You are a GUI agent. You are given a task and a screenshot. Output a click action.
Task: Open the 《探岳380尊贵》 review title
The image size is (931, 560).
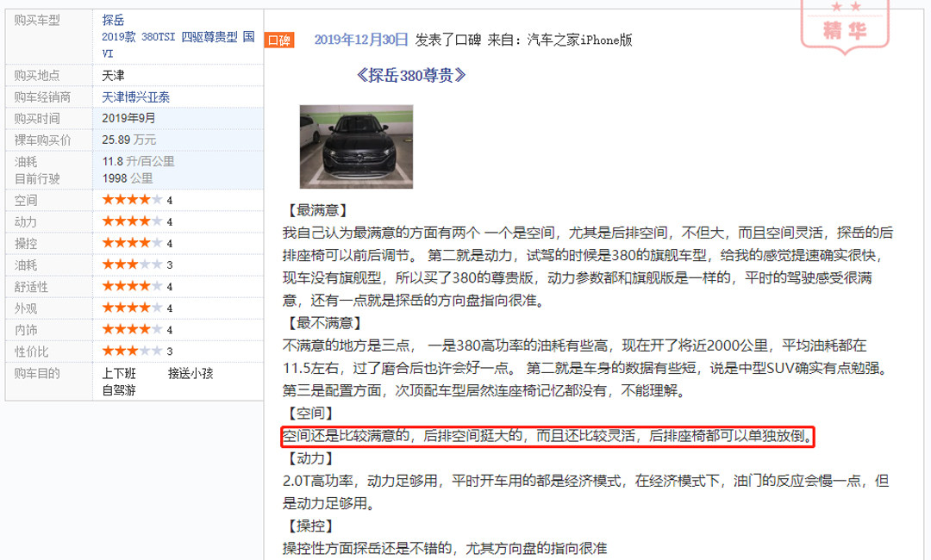410,75
